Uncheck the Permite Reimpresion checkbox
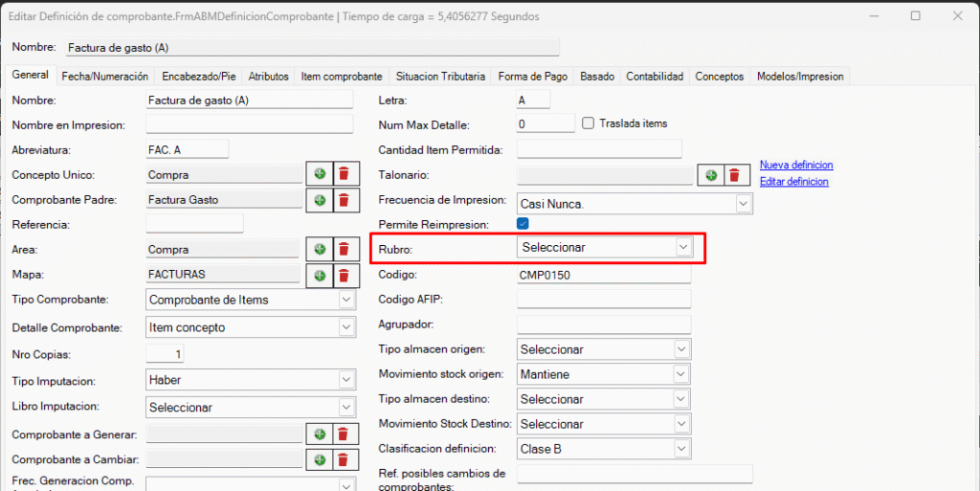Viewport: 980px width, 491px height. [523, 224]
